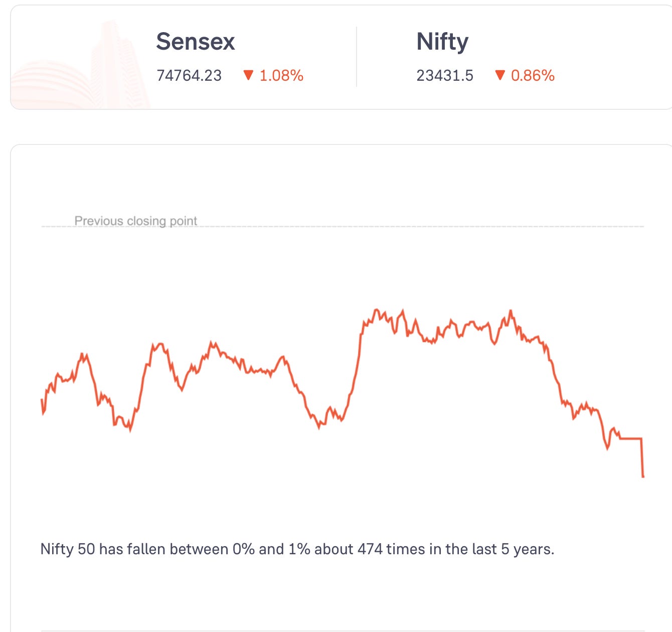Viewport: 672px width, 632px height.
Task: Click the Nifty heading
Action: [x=442, y=42]
